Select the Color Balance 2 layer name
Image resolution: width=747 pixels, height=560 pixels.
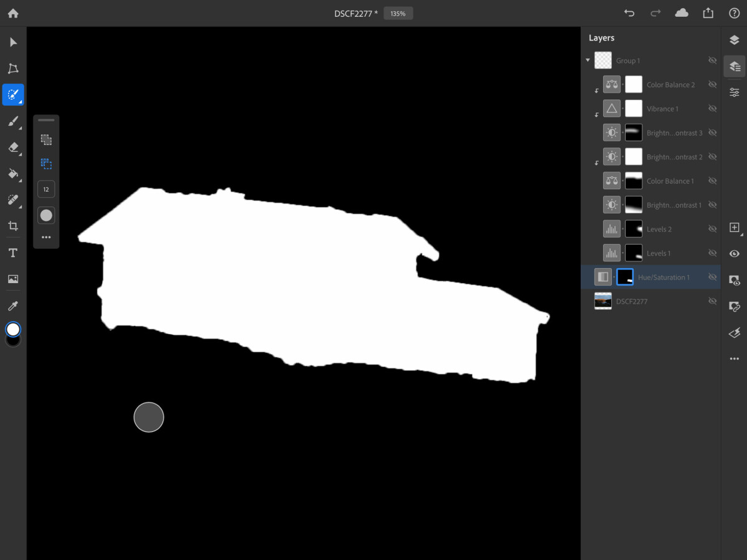670,85
